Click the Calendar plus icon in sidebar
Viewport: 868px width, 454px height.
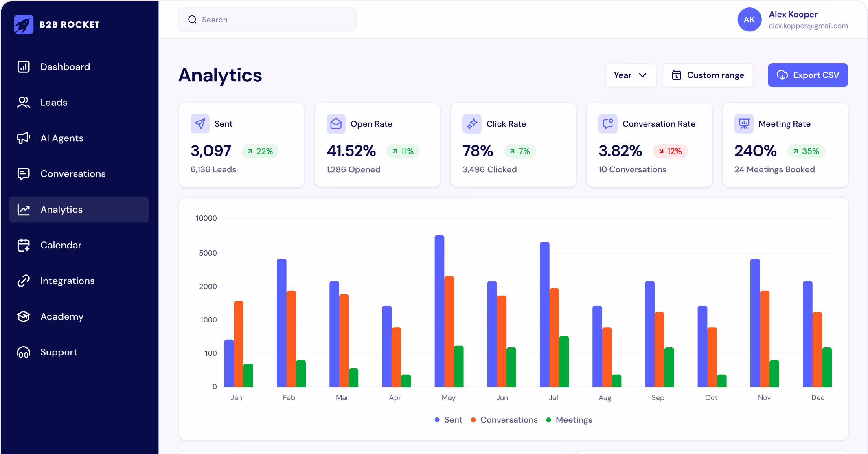[x=24, y=245]
